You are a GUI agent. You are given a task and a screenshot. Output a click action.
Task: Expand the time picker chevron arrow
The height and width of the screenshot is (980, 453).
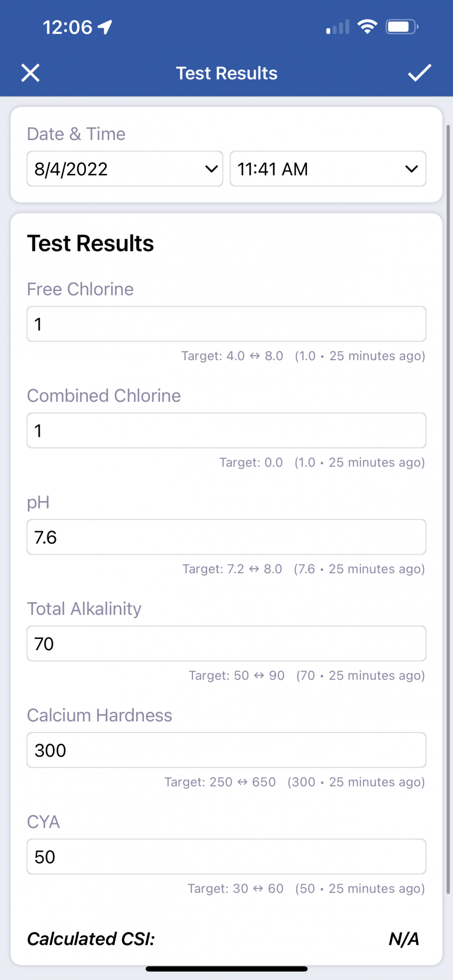point(412,169)
